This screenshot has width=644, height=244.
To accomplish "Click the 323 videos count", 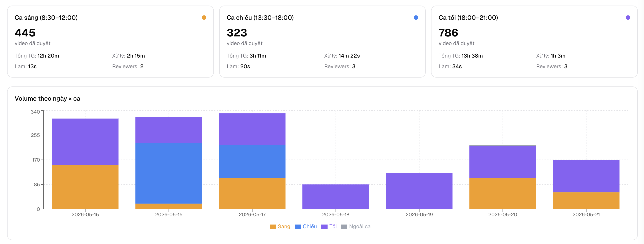I will point(237,33).
